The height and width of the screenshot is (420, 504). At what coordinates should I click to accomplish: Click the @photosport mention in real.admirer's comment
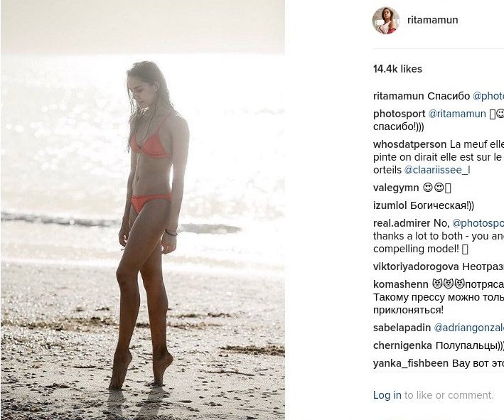coord(478,223)
